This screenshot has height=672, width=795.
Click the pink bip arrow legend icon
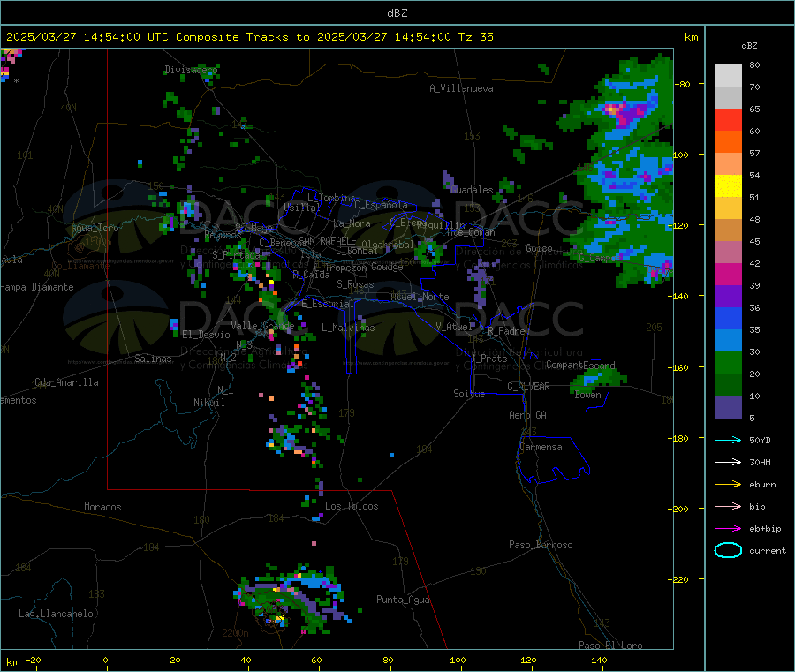pyautogui.click(x=728, y=506)
